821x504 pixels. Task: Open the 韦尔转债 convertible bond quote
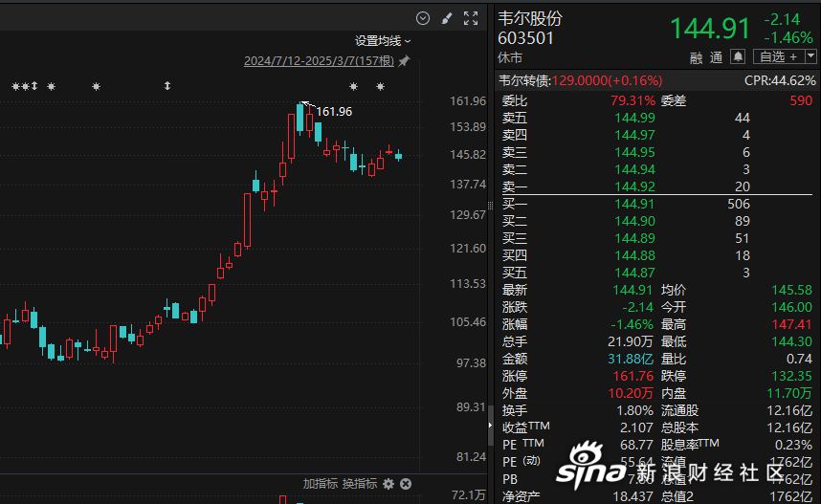point(580,80)
